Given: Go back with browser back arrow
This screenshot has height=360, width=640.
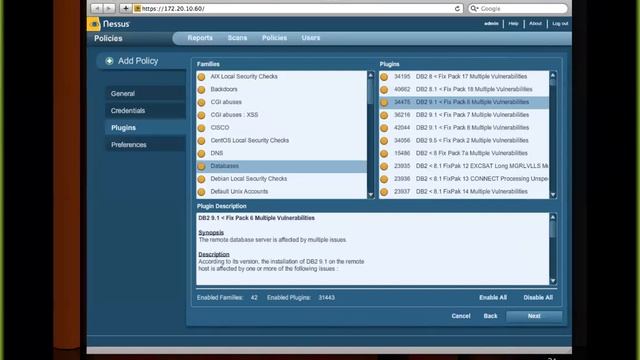Looking at the screenshot, I should (x=97, y=8).
